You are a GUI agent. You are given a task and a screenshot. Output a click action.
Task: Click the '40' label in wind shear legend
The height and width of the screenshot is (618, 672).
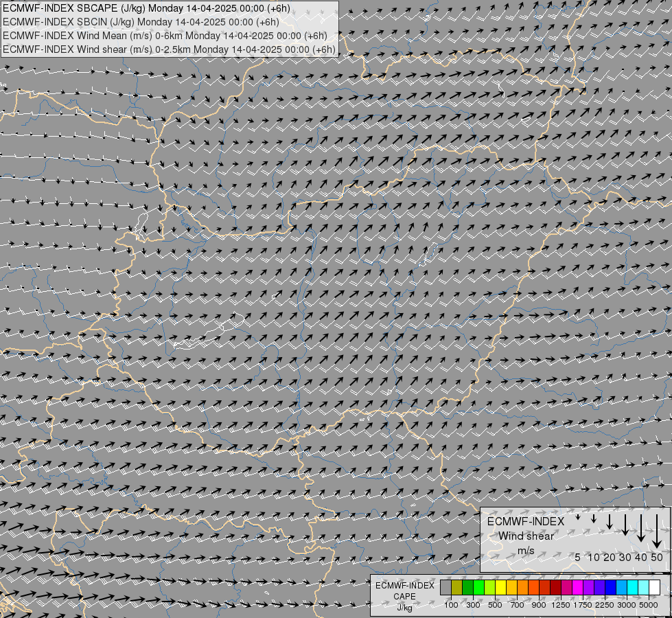(640, 558)
